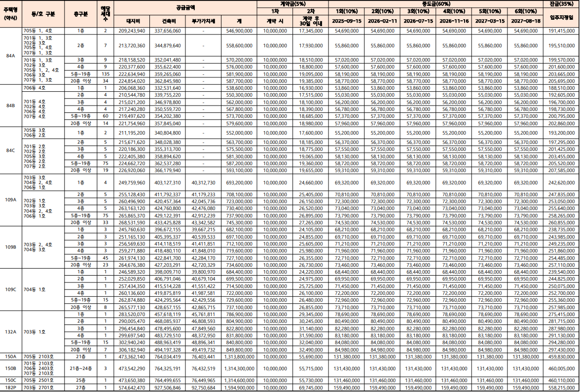Click the total 546,900,000 cell
The width and height of the screenshot is (580, 392).
click(239, 31)
